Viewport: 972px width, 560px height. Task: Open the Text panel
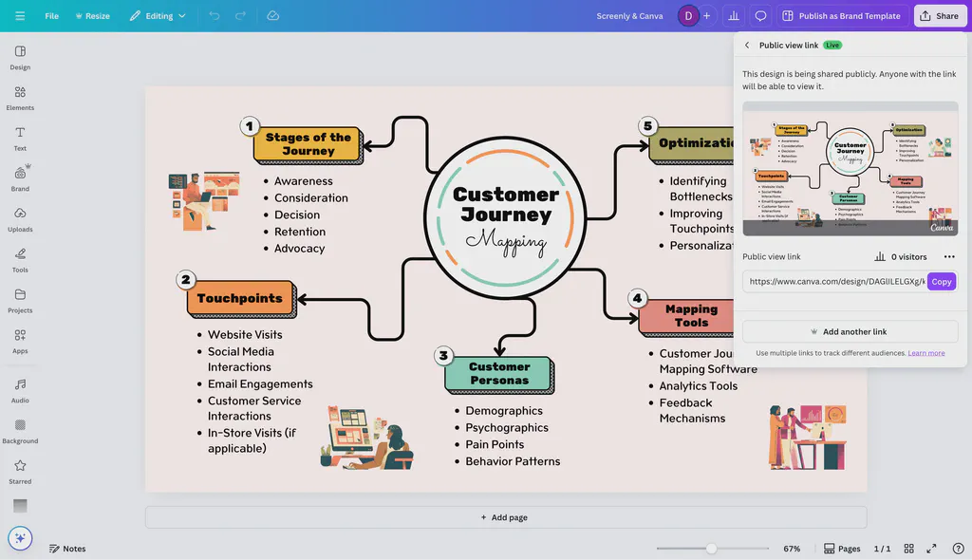click(19, 138)
